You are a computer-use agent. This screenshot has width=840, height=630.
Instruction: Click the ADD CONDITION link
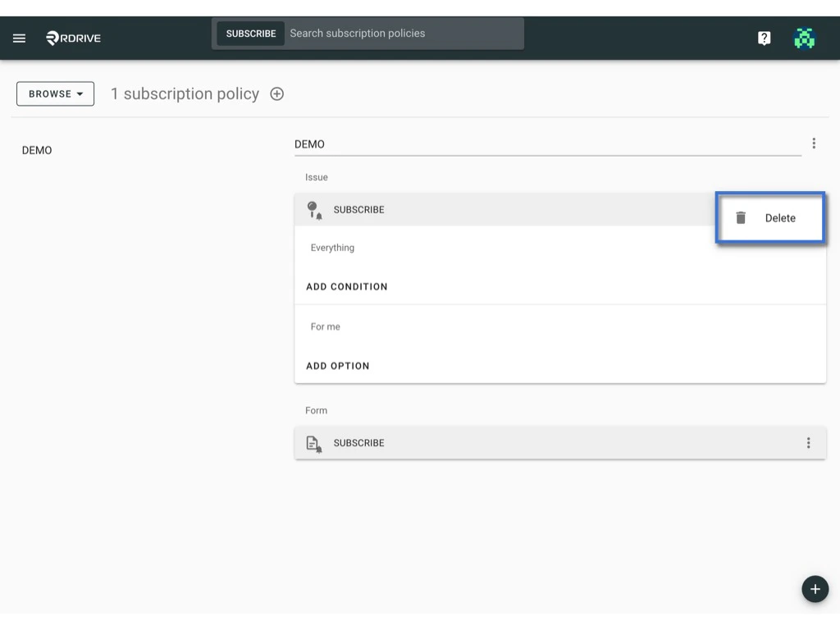pos(347,286)
